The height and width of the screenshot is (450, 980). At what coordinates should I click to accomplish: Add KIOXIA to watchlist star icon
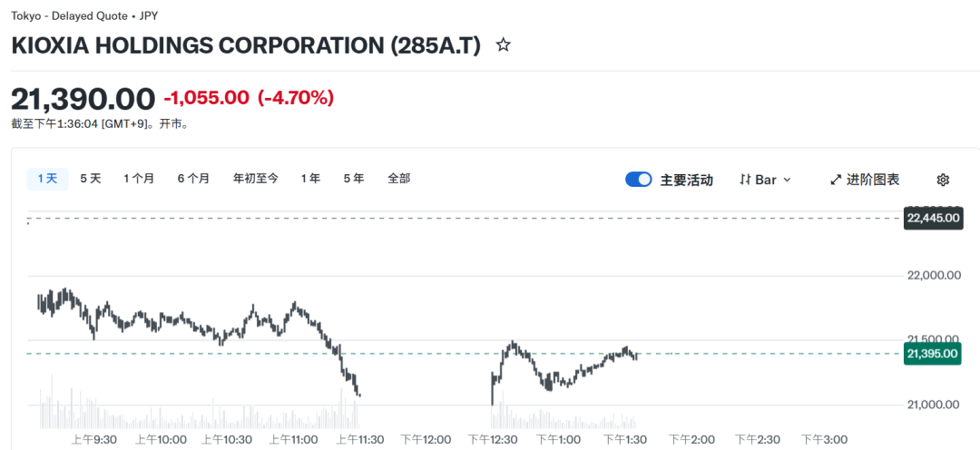click(503, 44)
